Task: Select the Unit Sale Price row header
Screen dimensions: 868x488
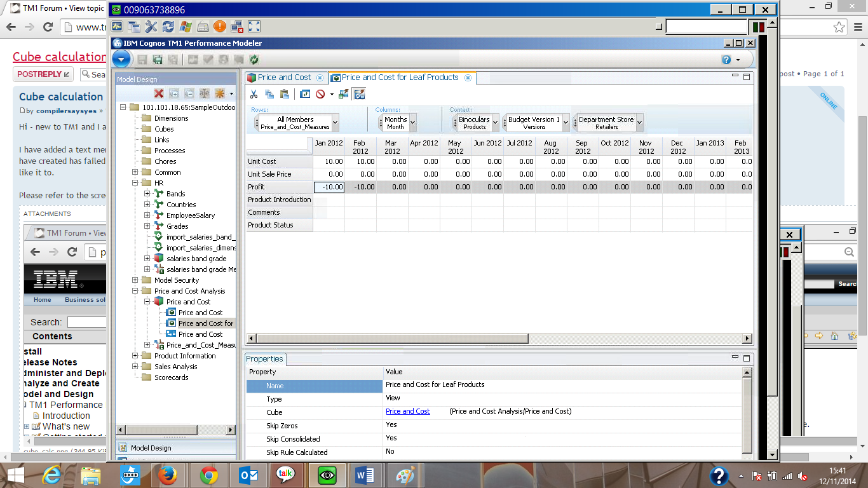Action: coord(279,174)
